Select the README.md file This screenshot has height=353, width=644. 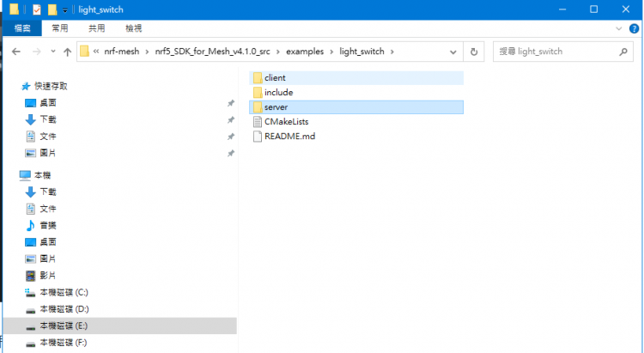tap(289, 137)
